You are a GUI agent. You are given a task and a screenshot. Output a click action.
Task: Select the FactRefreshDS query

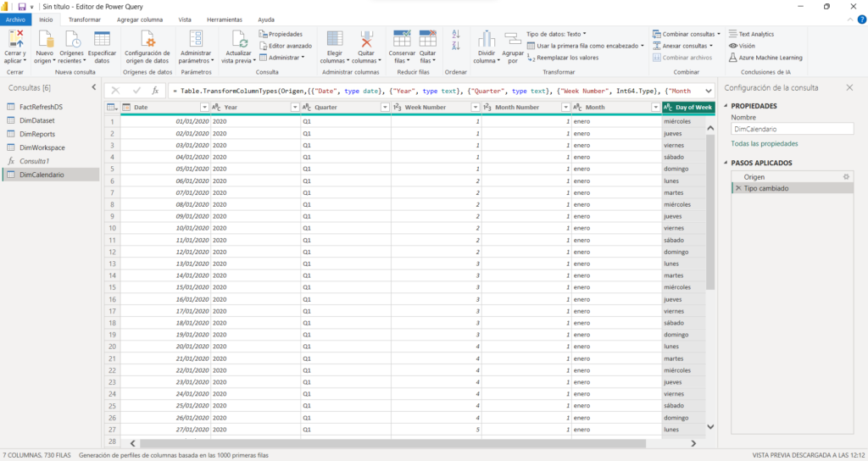coord(41,108)
